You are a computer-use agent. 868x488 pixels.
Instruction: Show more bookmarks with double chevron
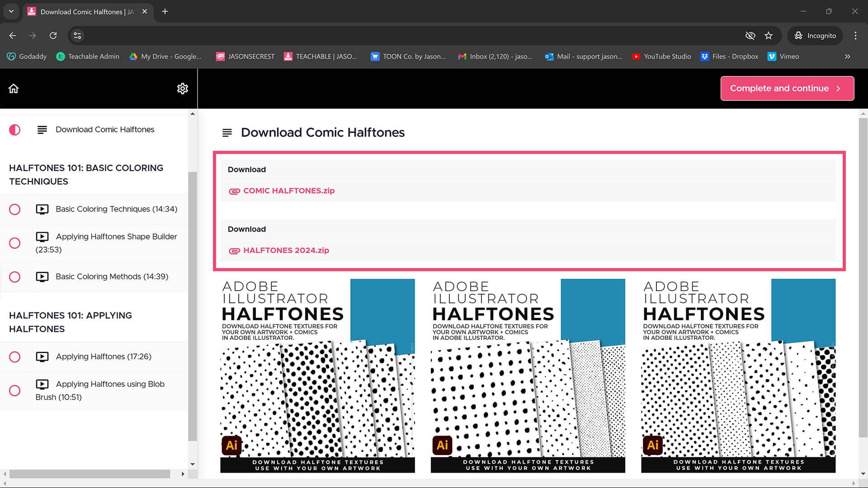coord(848,56)
